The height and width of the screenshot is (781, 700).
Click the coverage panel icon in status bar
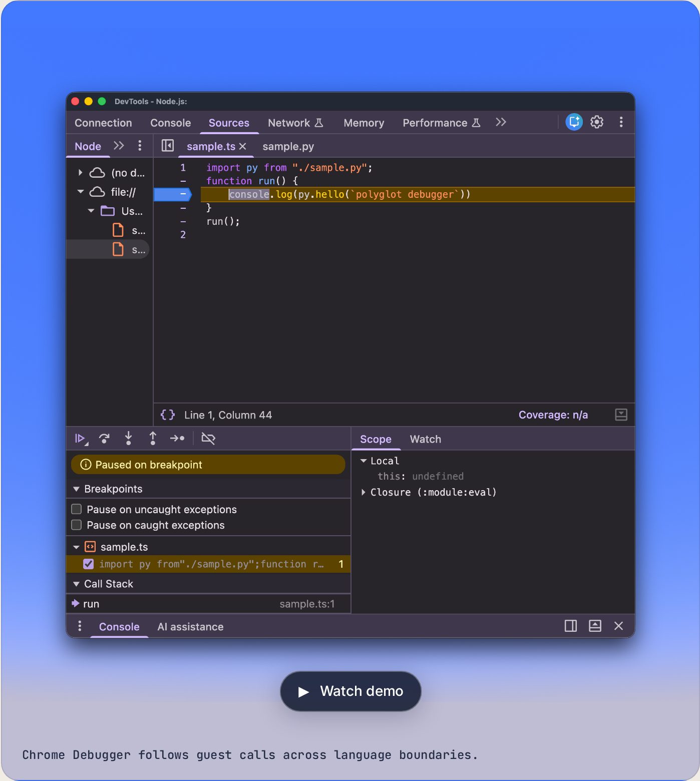pyautogui.click(x=621, y=415)
